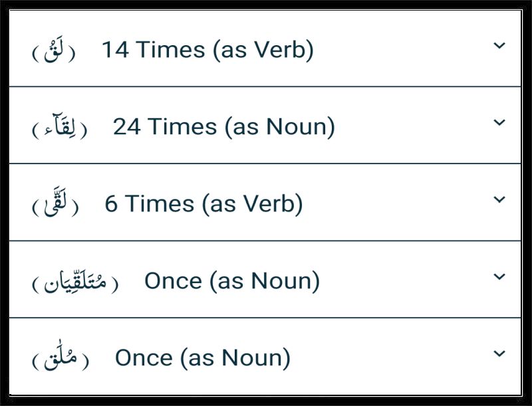
Task: Click "Once" in the مُتَلَقِّيَان row
Action: coord(173,281)
